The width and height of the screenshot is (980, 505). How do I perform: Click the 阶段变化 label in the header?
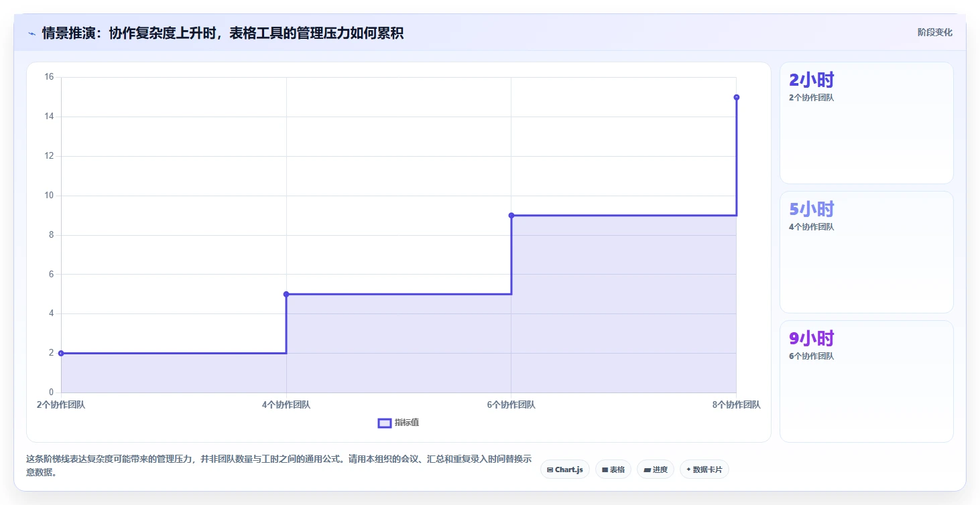[x=934, y=33]
